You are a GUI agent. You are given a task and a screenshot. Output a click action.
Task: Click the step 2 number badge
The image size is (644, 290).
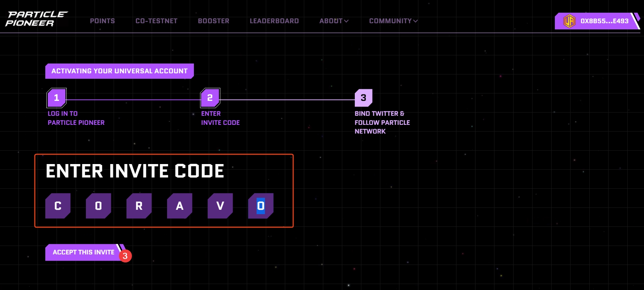(210, 98)
